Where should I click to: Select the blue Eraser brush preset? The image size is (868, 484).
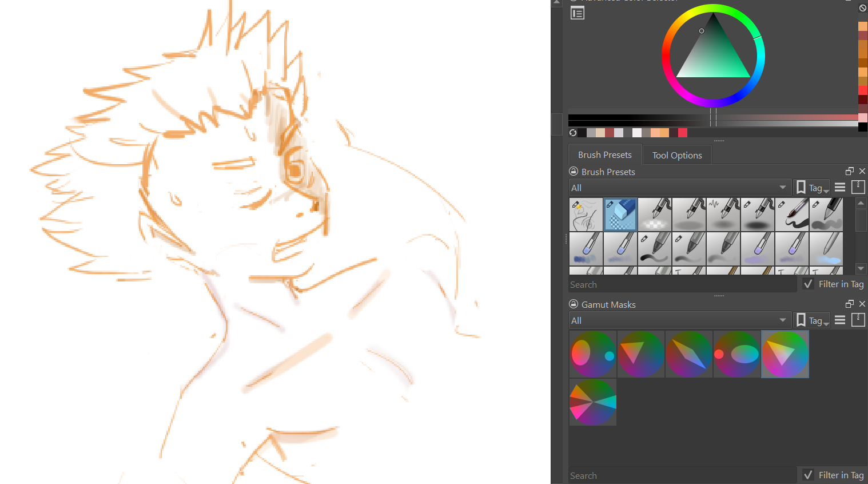(x=620, y=215)
